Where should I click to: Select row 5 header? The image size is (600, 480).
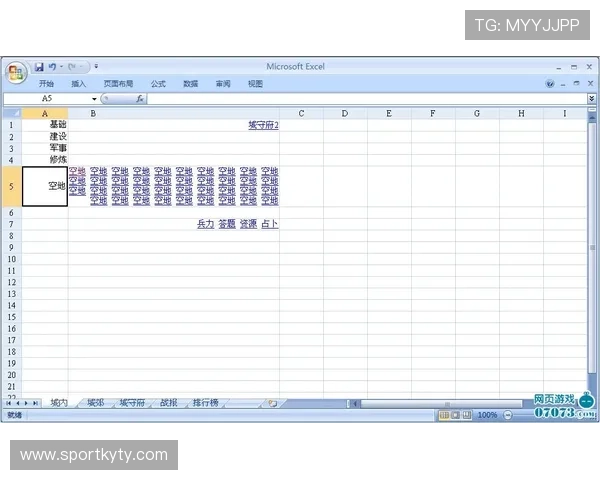12,186
